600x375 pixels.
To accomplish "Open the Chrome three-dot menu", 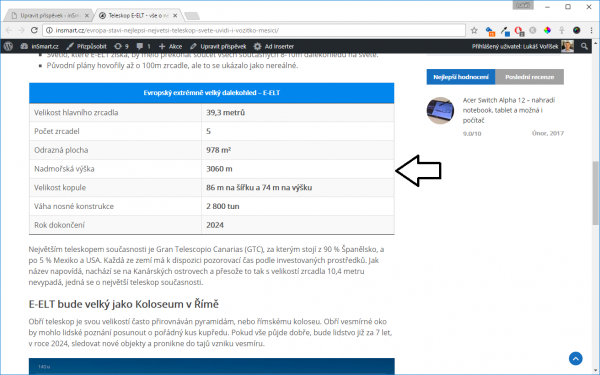I will [591, 30].
